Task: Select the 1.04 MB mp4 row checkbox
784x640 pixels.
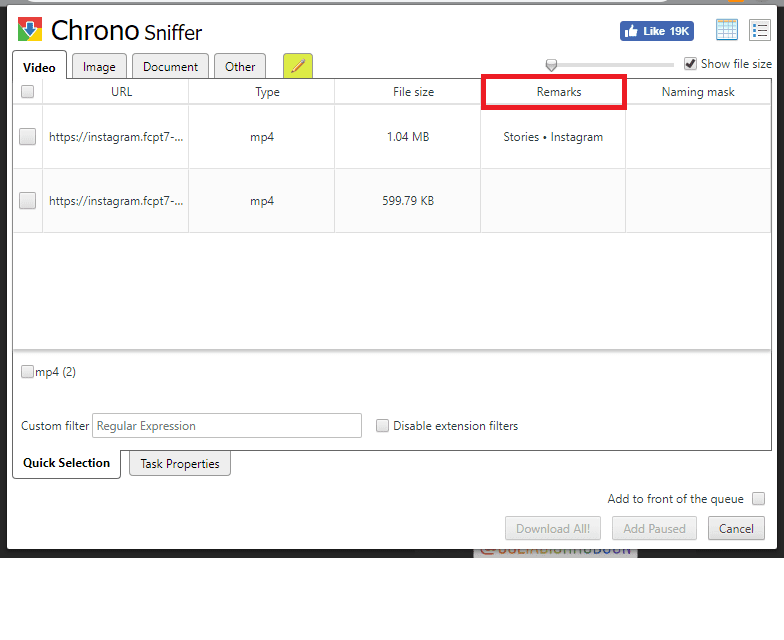Action: click(x=27, y=137)
